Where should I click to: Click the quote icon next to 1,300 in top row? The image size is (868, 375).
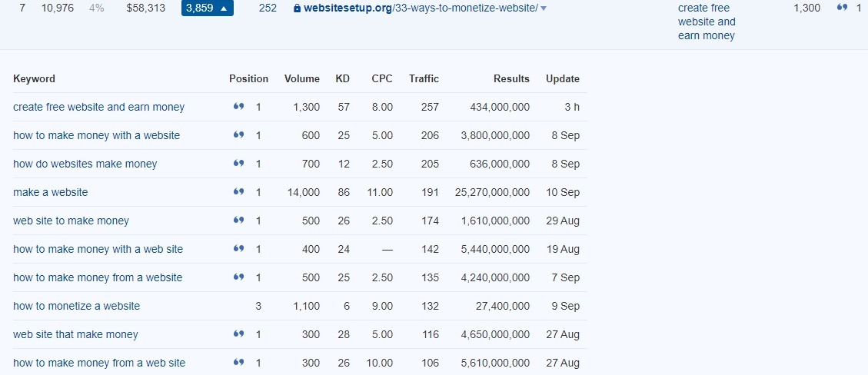click(842, 8)
